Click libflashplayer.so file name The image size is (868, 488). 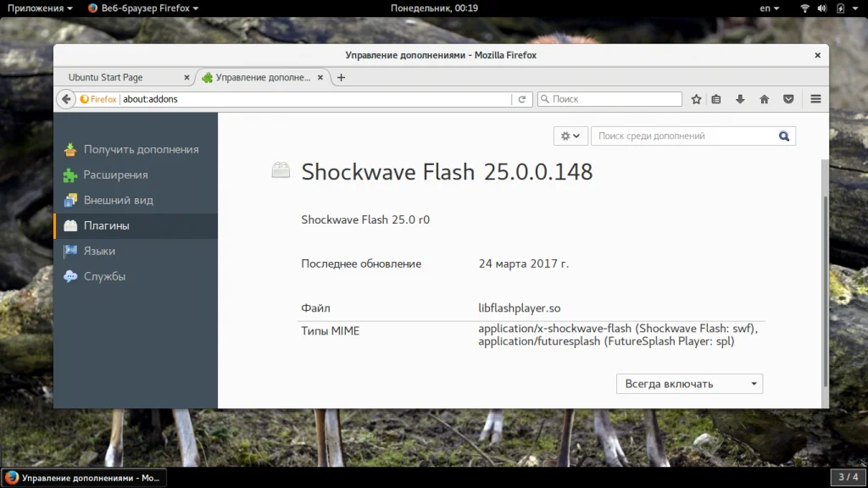[x=520, y=308]
